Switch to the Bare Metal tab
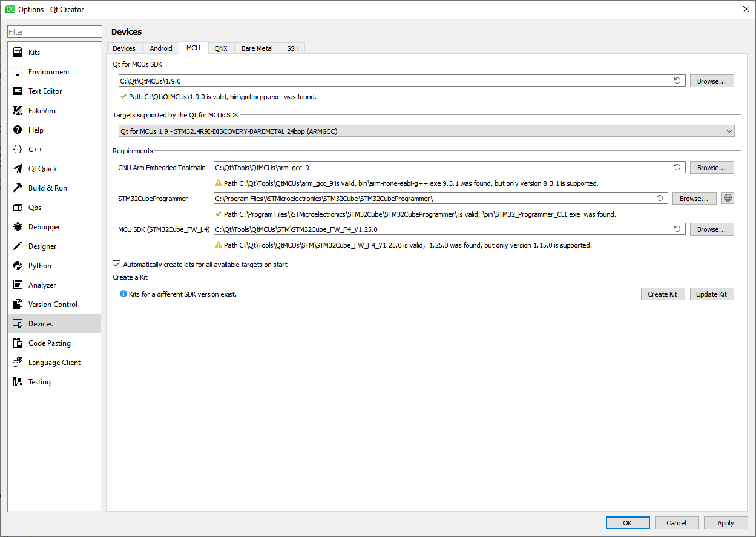Viewport: 756px width, 537px height. [x=257, y=48]
